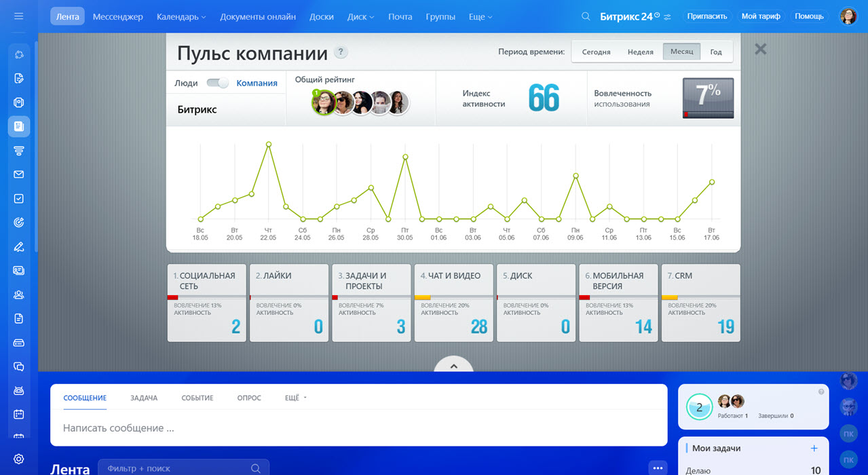This screenshot has width=868, height=475.
Task: Switch to the ОПРОС tab
Action: click(249, 398)
